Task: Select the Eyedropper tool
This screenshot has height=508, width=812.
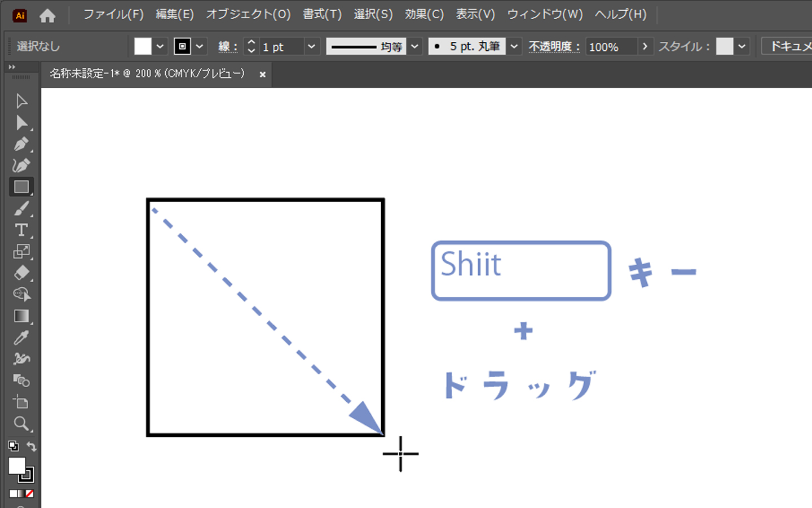Action: point(21,338)
